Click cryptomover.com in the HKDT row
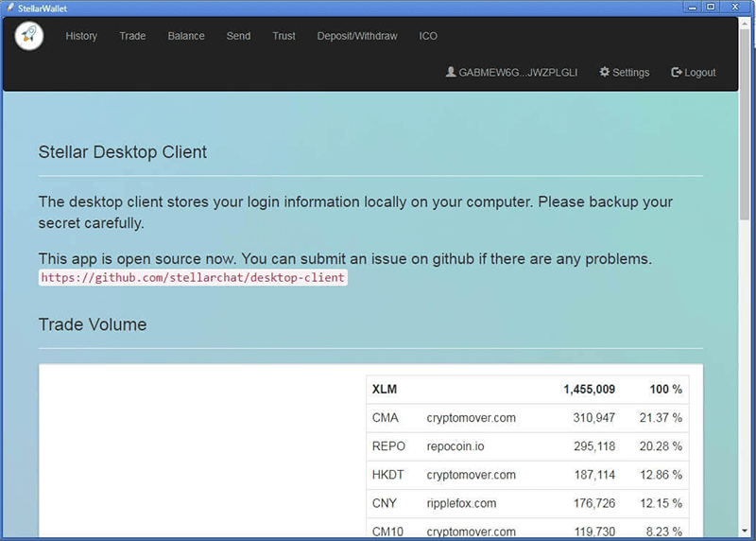The height and width of the screenshot is (541, 756). click(471, 475)
